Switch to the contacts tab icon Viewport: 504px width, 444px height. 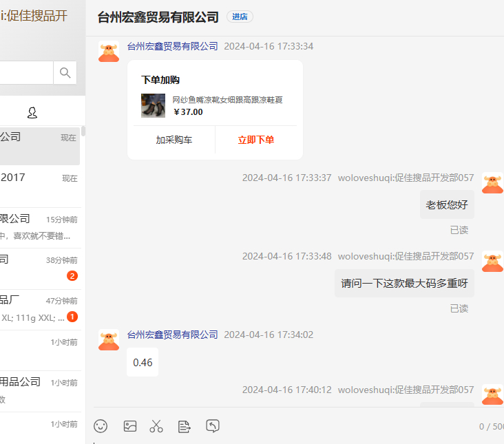32,112
